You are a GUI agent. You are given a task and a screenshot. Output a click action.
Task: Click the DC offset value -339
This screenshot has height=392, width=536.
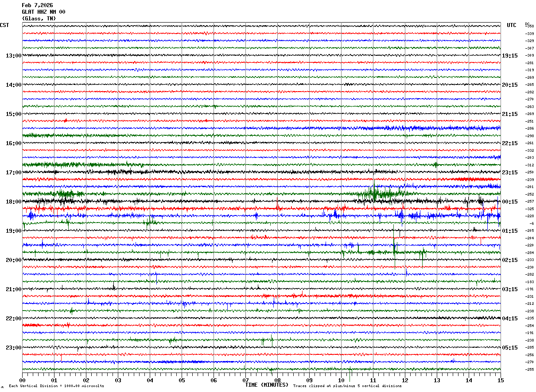529,34
